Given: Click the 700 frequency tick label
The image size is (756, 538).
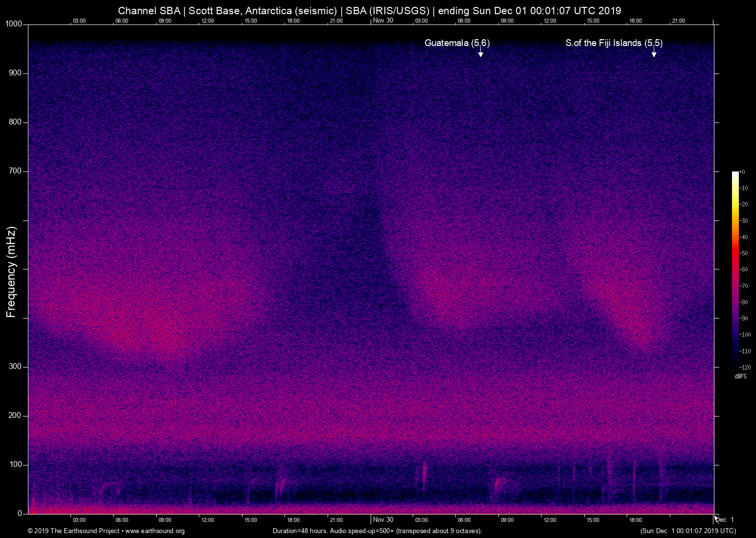Looking at the screenshot, I should click(x=15, y=171).
